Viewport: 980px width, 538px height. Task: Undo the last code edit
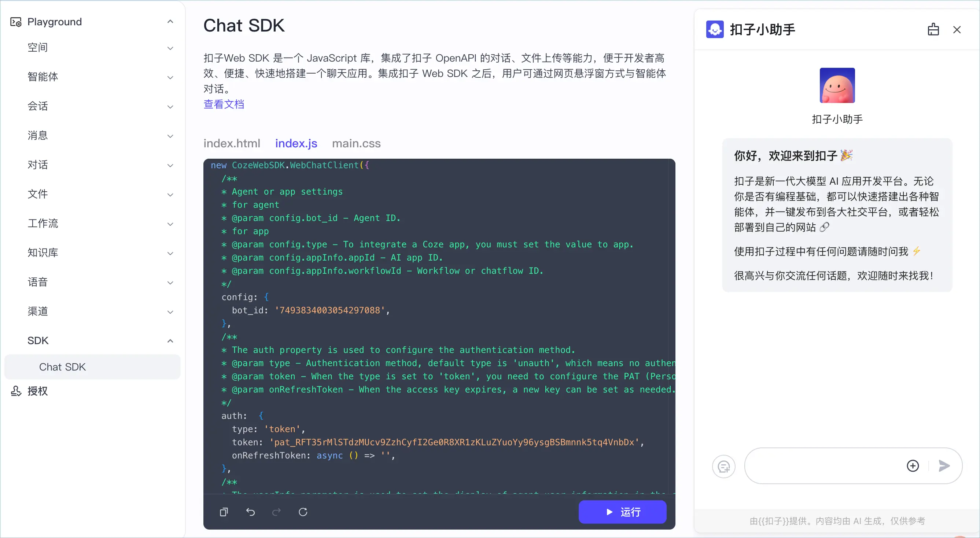pos(250,512)
